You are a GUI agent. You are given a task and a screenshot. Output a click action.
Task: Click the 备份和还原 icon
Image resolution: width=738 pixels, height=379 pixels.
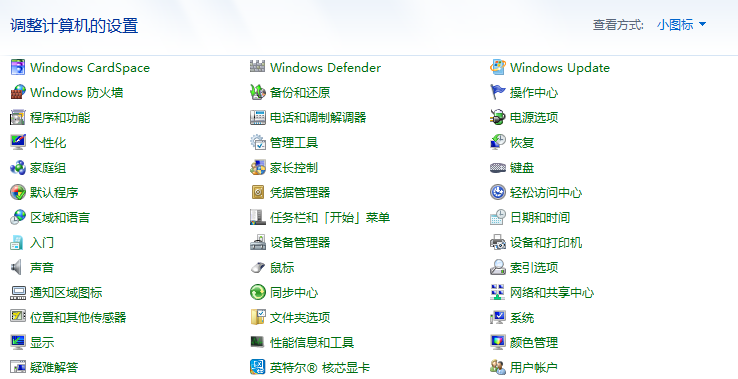click(257, 92)
